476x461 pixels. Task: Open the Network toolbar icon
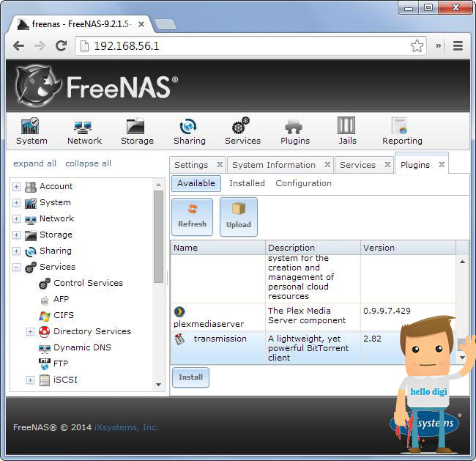click(83, 128)
